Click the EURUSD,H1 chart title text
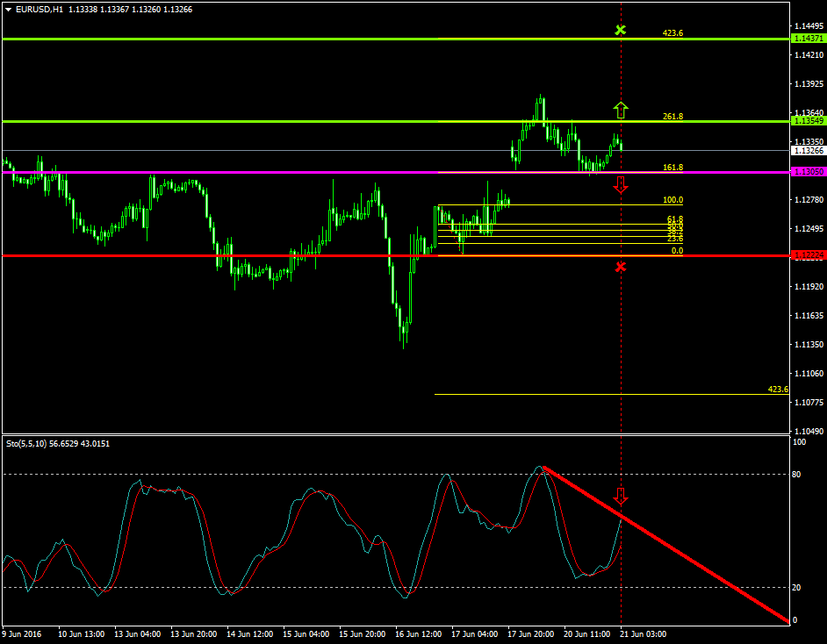The height and width of the screenshot is (644, 827). [40, 10]
